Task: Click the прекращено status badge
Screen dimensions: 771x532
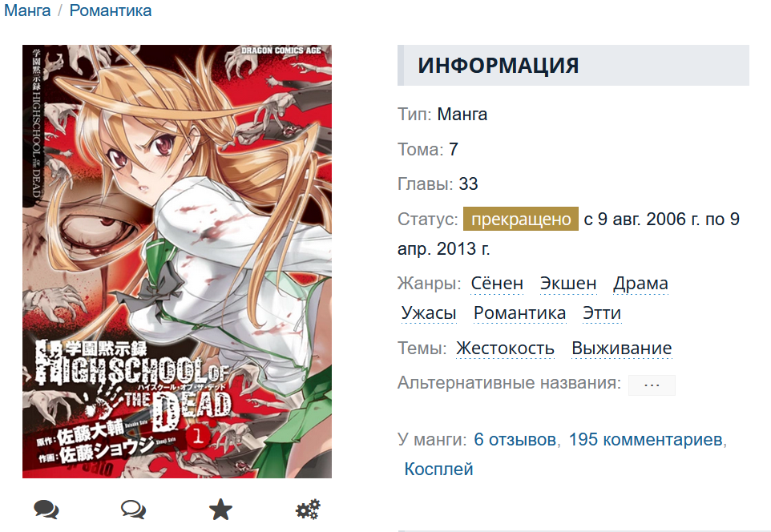Action: click(x=521, y=220)
